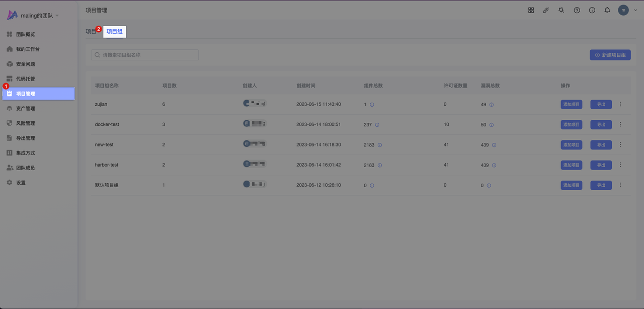Go to 安全问题 in the sidebar
Image resolution: width=644 pixels, height=309 pixels.
tap(25, 64)
